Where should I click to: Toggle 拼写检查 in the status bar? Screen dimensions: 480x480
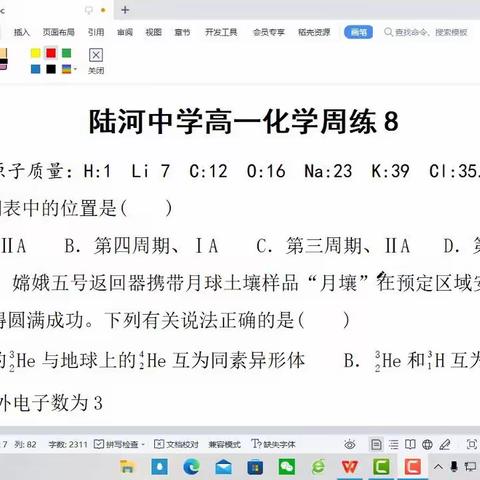116,444
